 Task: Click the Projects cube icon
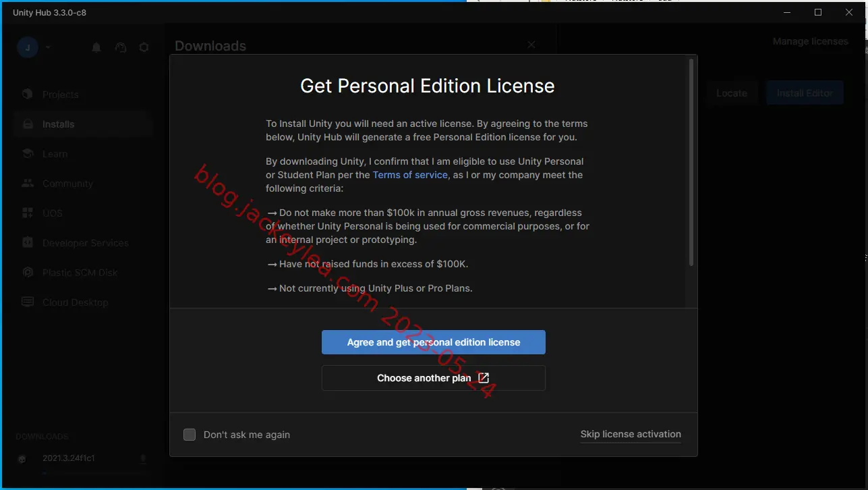(28, 94)
